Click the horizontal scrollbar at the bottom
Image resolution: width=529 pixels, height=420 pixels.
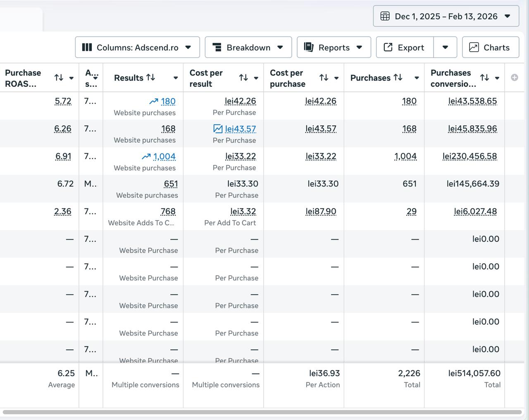click(x=262, y=412)
